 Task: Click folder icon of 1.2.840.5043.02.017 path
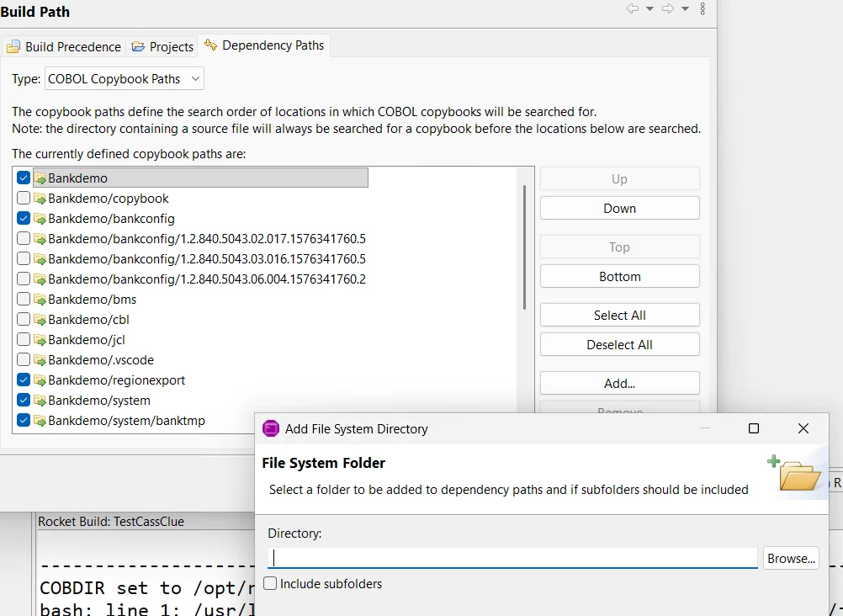40,239
